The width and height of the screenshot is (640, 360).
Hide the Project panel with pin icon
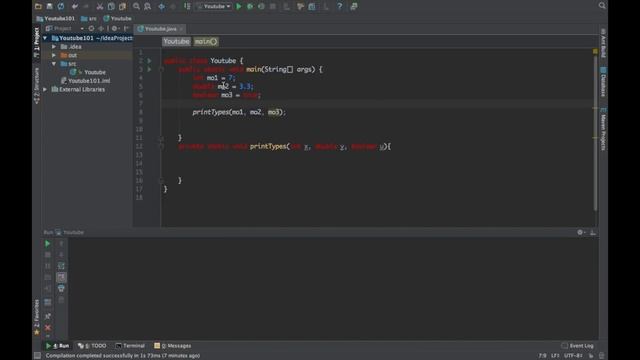126,29
